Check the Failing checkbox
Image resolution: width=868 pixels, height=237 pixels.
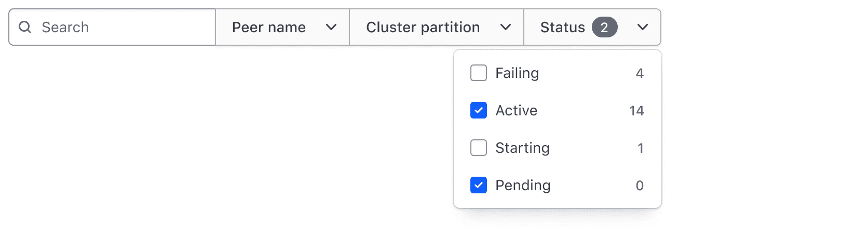(x=479, y=73)
